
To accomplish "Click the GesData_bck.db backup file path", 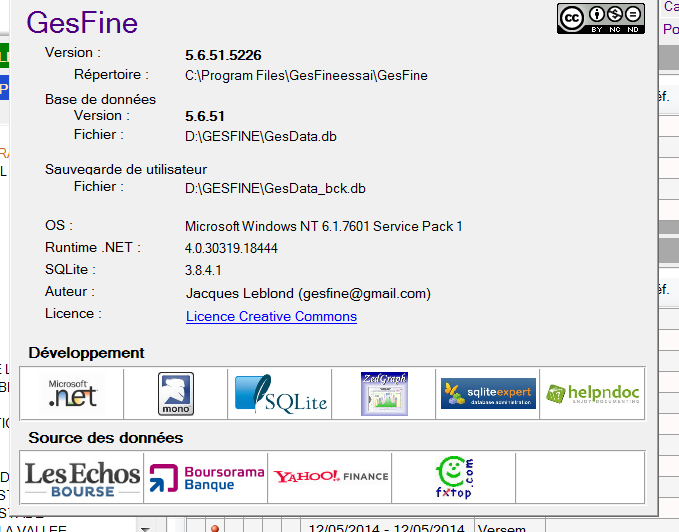I will 275,188.
